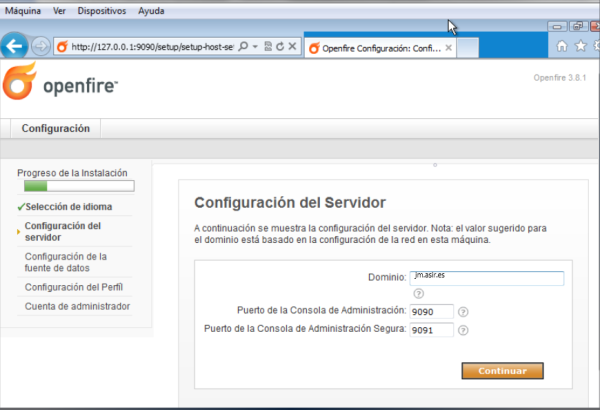The width and height of the screenshot is (600, 410).
Task: Click the installation progress bar
Action: point(78,187)
